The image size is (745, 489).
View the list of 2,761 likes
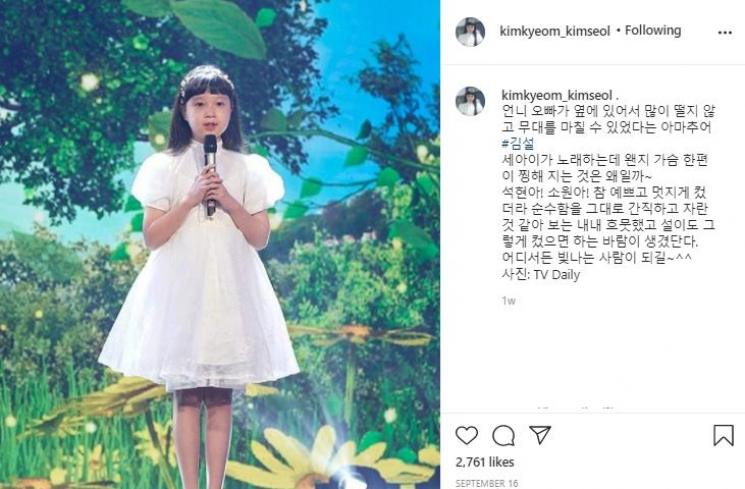[x=485, y=462]
